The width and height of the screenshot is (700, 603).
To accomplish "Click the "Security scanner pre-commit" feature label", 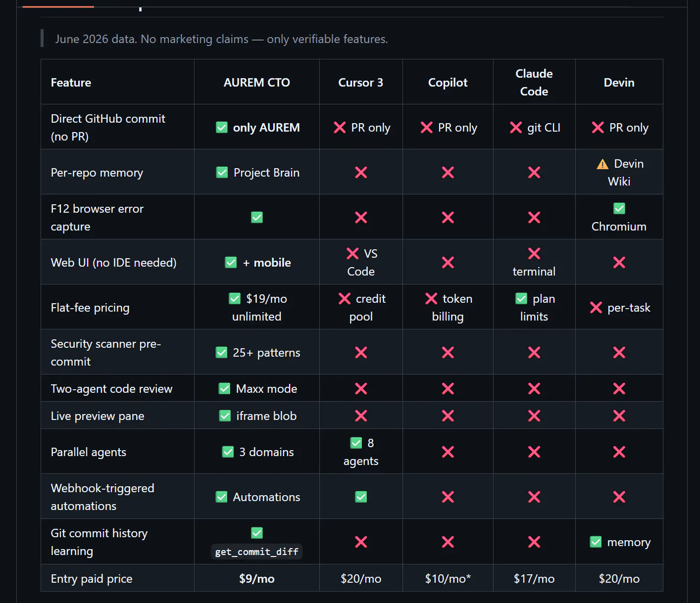I will [106, 353].
